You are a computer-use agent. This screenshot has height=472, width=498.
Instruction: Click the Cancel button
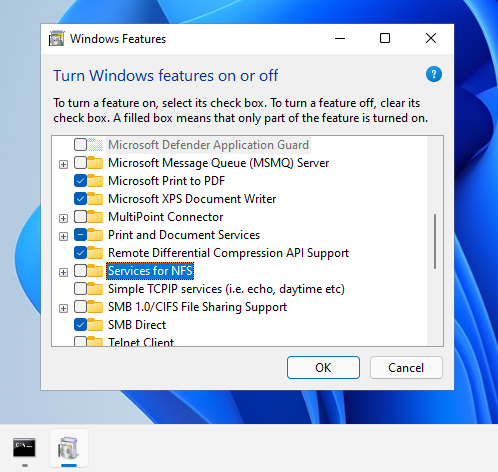(406, 367)
